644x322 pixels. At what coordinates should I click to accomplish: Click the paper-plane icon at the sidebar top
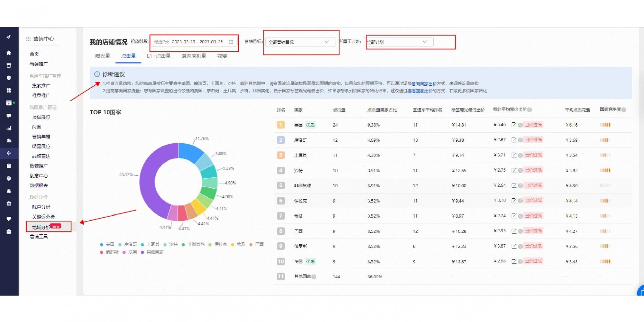[9, 37]
